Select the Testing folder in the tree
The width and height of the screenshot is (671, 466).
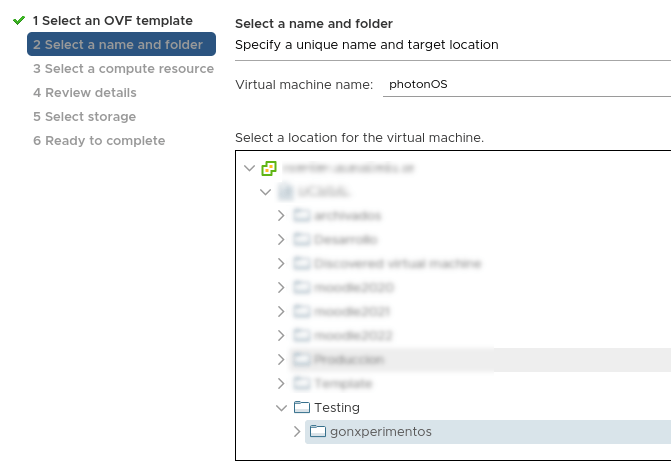point(337,407)
